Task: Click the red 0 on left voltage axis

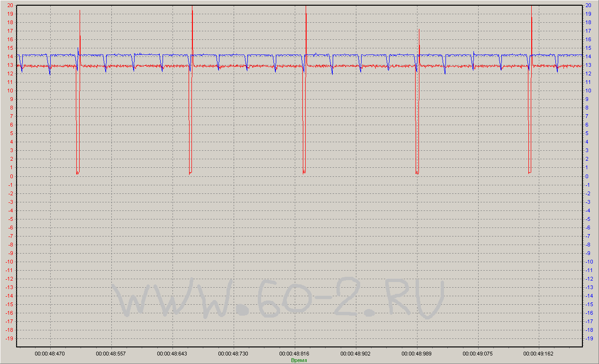Action: coord(11,176)
